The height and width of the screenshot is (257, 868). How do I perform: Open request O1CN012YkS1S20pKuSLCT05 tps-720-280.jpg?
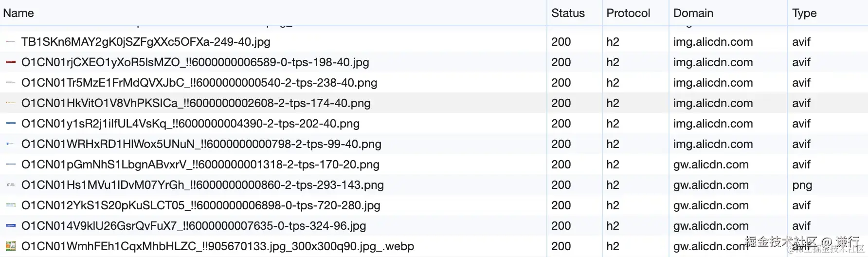pos(200,205)
